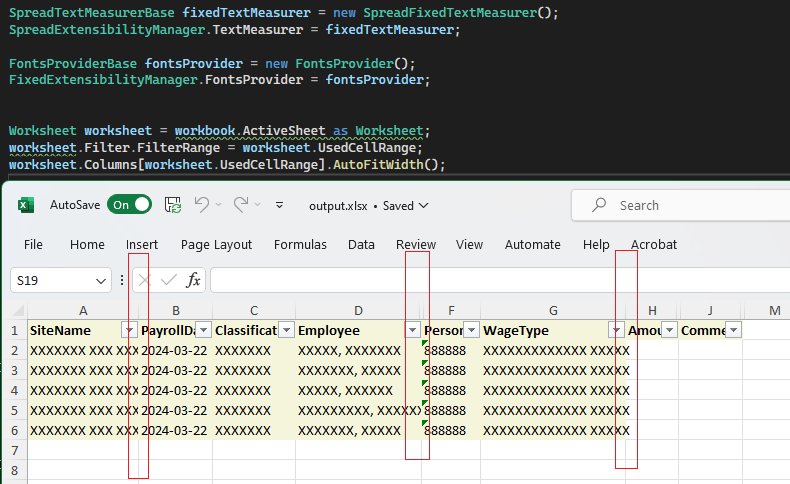Open Customize Quick Access Toolbar menu
Screen dimensions: 790x484
click(x=279, y=205)
